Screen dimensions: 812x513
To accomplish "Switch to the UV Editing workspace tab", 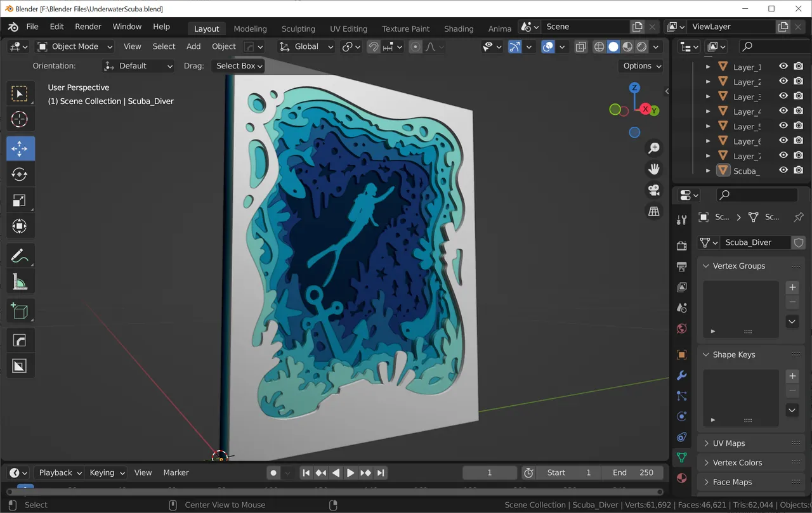I will tap(348, 29).
